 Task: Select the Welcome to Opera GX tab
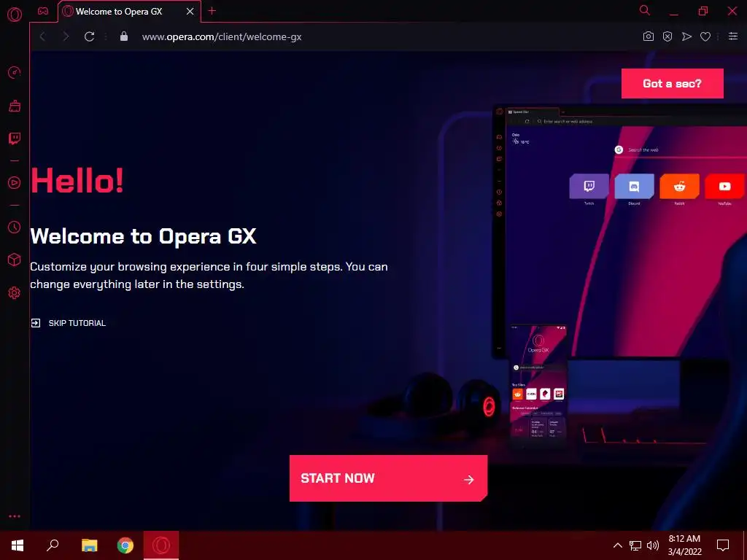(x=130, y=12)
